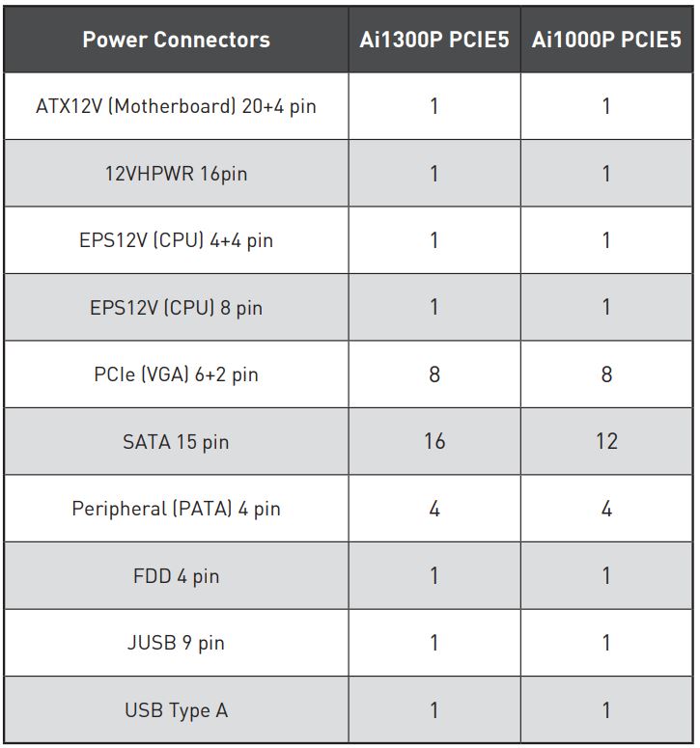Select the 12VHPWR 16pin row label
700x748 pixels.
click(176, 174)
